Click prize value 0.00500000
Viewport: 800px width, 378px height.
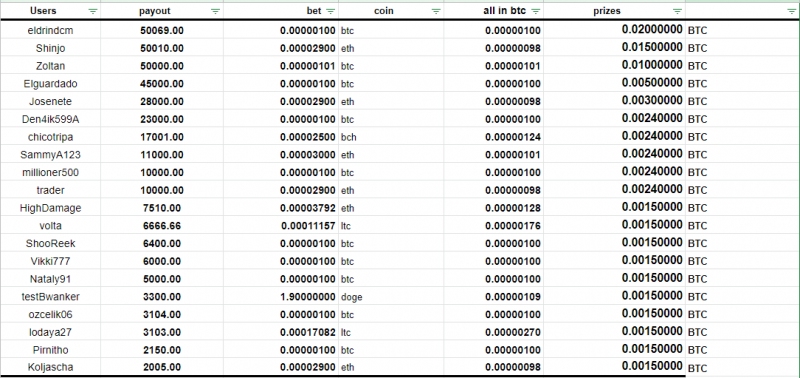click(x=652, y=83)
